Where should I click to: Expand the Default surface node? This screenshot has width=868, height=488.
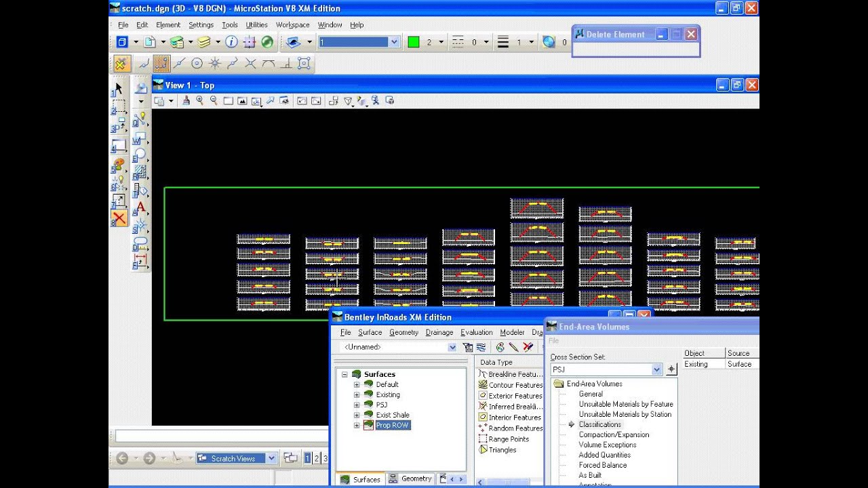357,384
